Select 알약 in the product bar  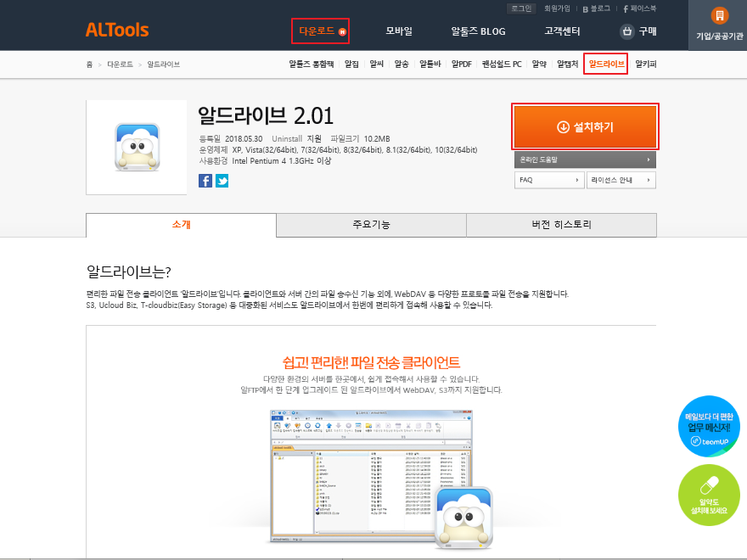[x=539, y=64]
